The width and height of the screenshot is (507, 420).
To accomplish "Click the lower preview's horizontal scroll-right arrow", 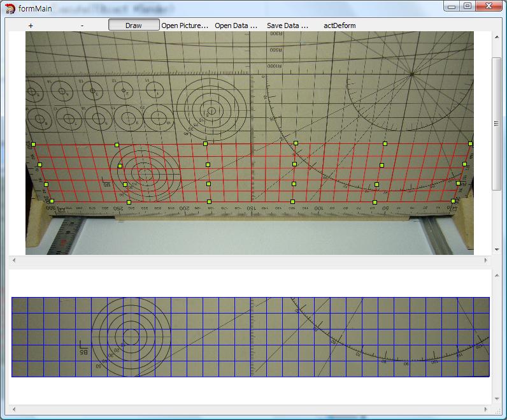I will pyautogui.click(x=487, y=409).
